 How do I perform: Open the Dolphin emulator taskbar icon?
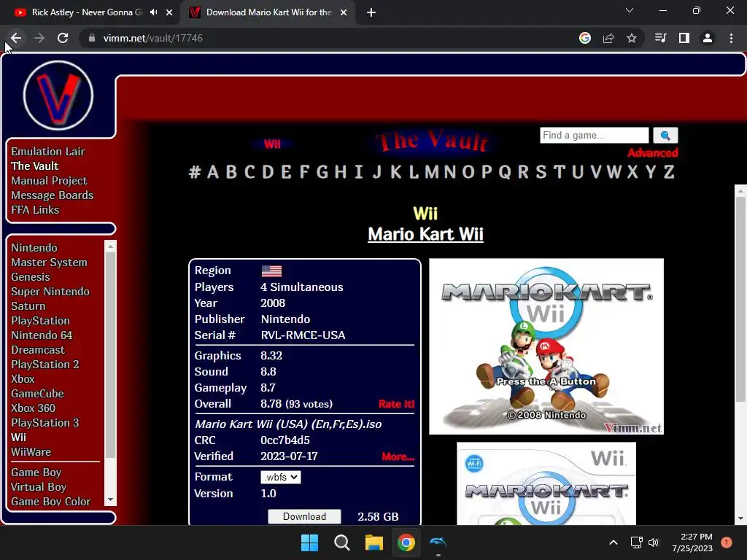(x=438, y=542)
